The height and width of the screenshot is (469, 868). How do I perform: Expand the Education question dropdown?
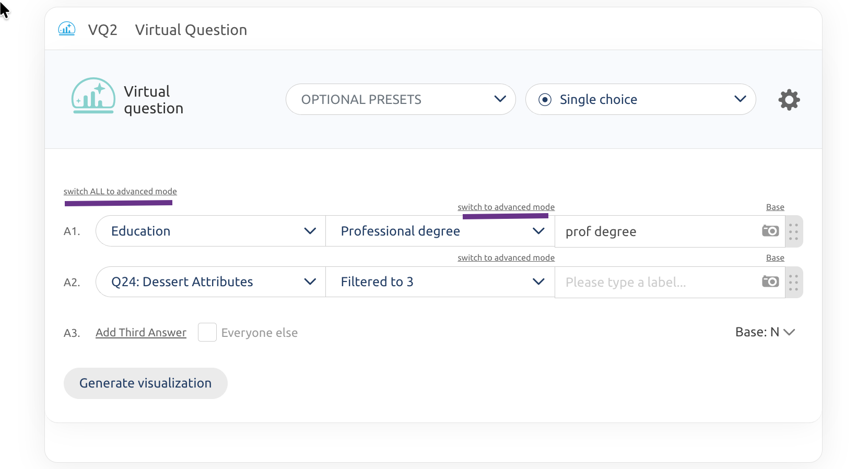click(x=211, y=231)
